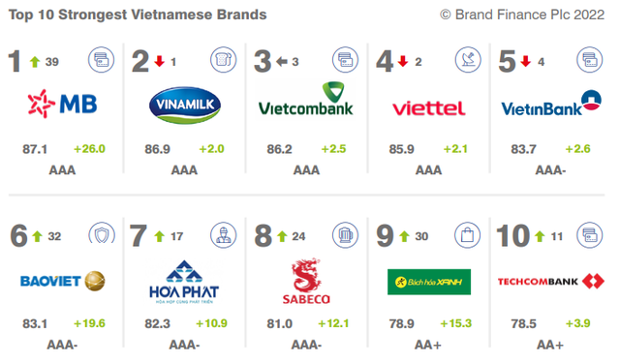Click the engineer worker icon above Hoa Phat
Image resolution: width=620 pixels, height=364 pixels.
tap(224, 235)
